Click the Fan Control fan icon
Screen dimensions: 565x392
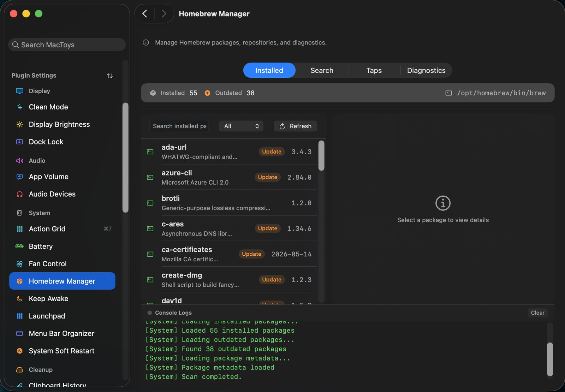[19, 264]
